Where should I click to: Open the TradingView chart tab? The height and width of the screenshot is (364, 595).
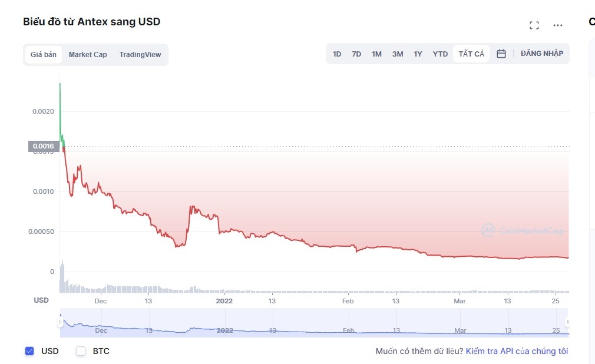[140, 54]
